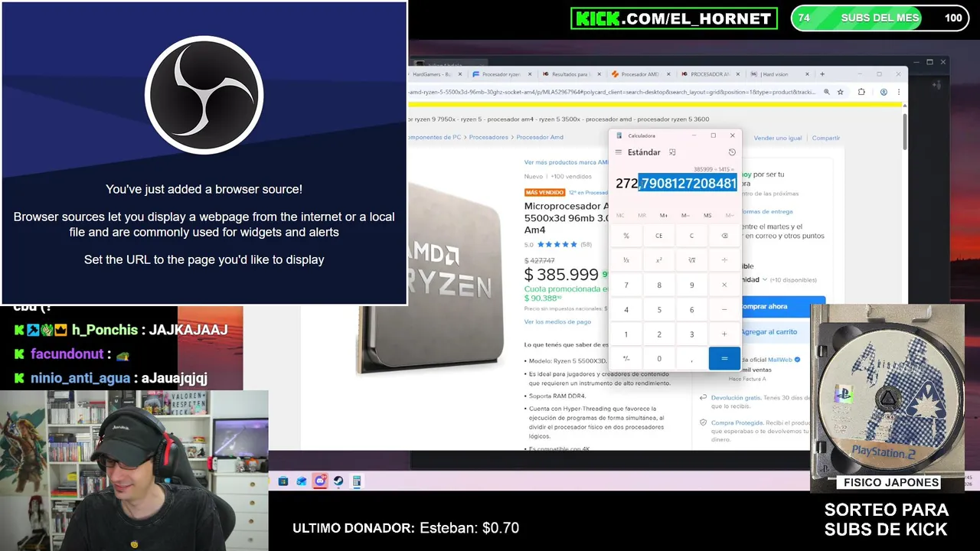Open a new browser tab
The image size is (980, 551).
click(822, 74)
